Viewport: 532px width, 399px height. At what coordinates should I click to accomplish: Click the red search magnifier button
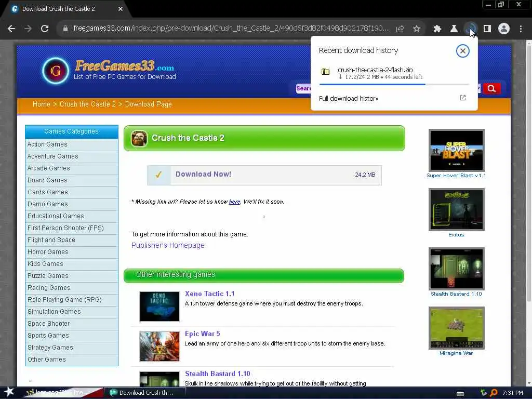(491, 89)
